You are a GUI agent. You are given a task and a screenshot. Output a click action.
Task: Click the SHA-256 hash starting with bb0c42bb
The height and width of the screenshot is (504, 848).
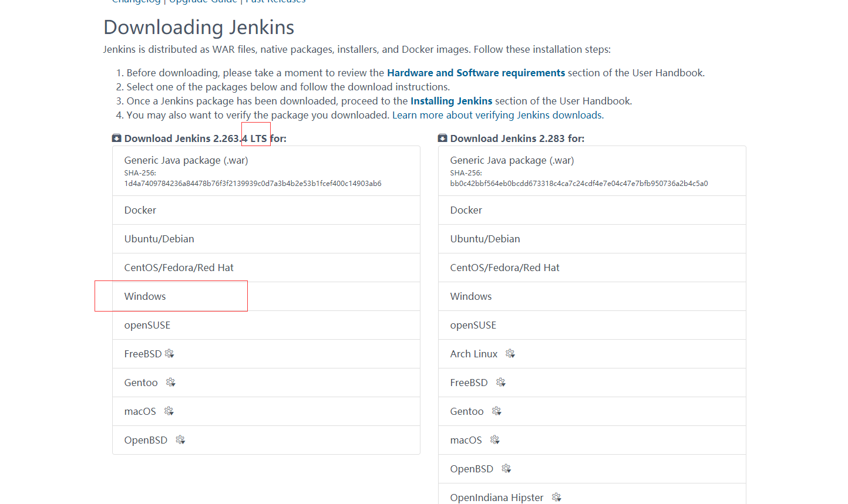[579, 184]
